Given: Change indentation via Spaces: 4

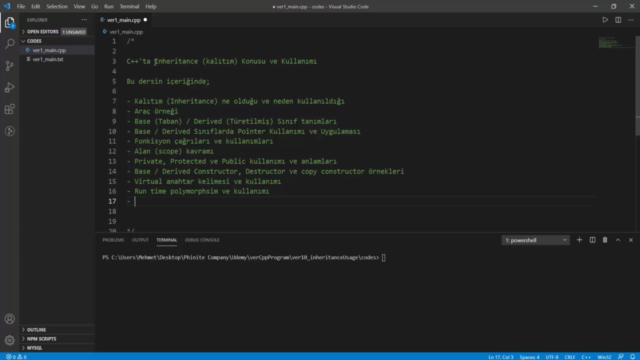Looking at the screenshot, I should pos(529,357).
